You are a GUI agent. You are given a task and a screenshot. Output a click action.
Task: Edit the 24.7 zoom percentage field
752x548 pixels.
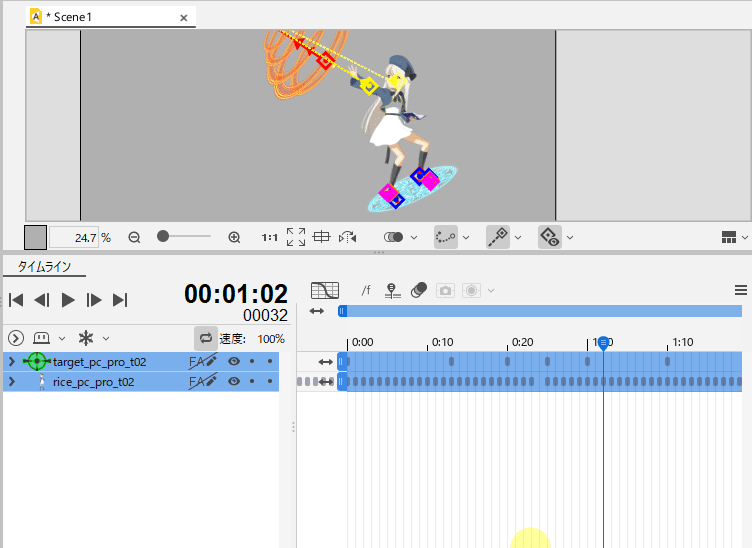74,237
